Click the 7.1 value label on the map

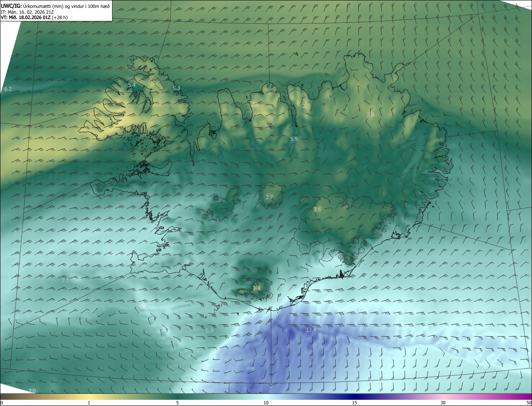(65, 281)
